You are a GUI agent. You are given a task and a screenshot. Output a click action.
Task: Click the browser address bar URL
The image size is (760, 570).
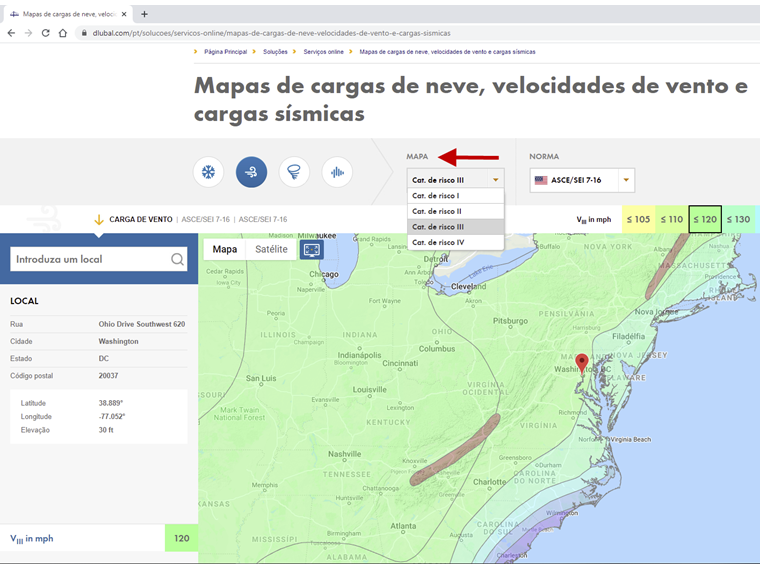271,33
